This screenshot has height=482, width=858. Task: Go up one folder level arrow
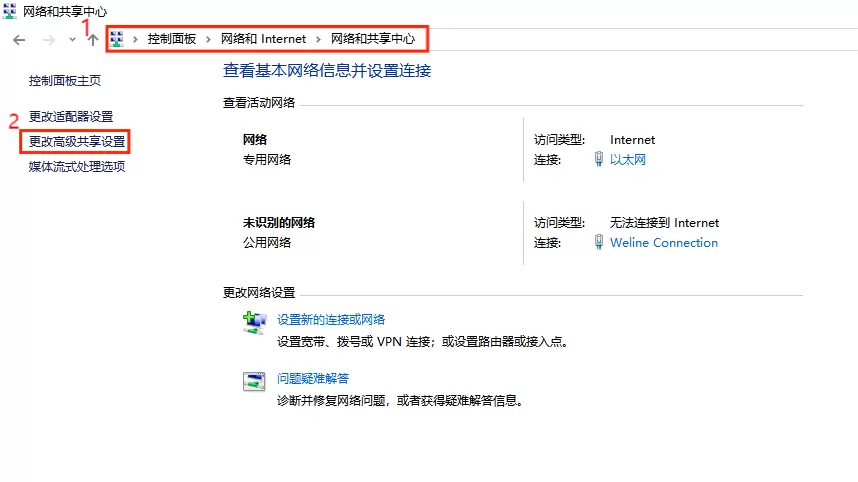pos(93,39)
